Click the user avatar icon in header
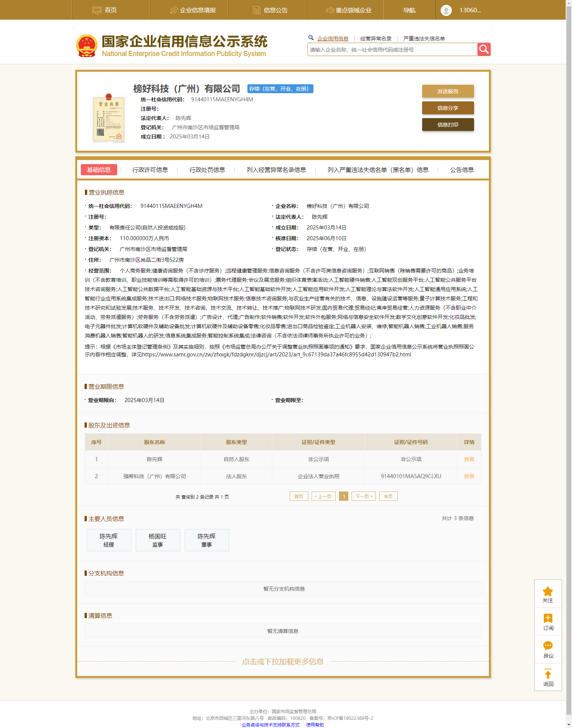572x728 pixels. (x=446, y=10)
